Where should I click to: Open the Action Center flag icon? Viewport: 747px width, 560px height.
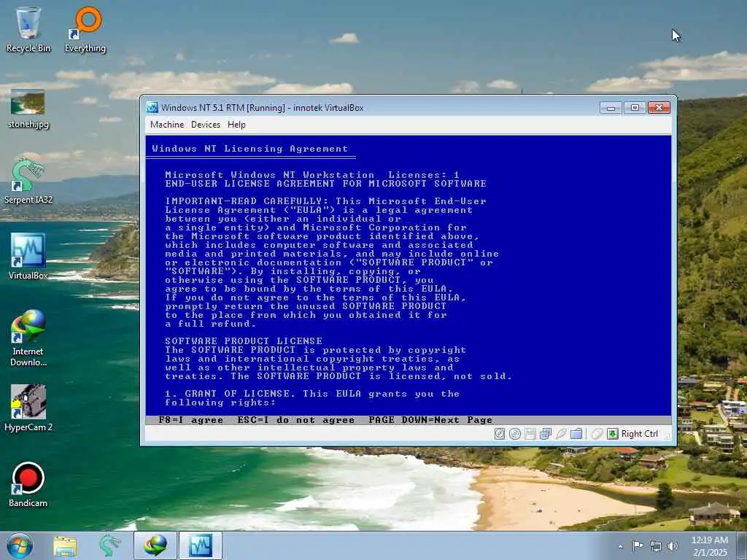pyautogui.click(x=638, y=545)
